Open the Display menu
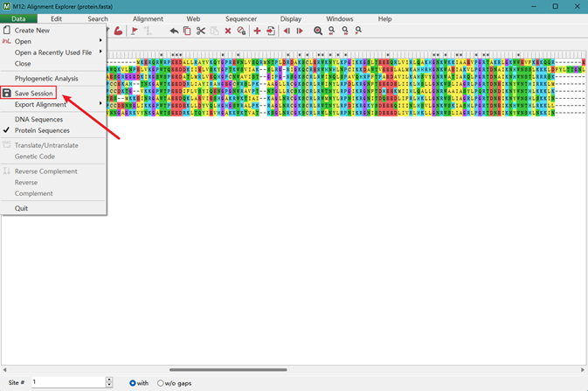This screenshot has height=391, width=588. pyautogui.click(x=291, y=18)
